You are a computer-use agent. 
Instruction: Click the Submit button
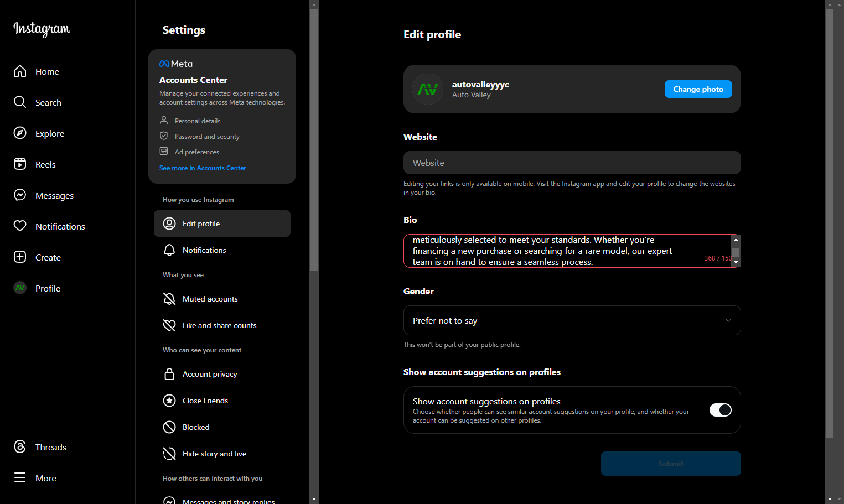click(x=671, y=464)
